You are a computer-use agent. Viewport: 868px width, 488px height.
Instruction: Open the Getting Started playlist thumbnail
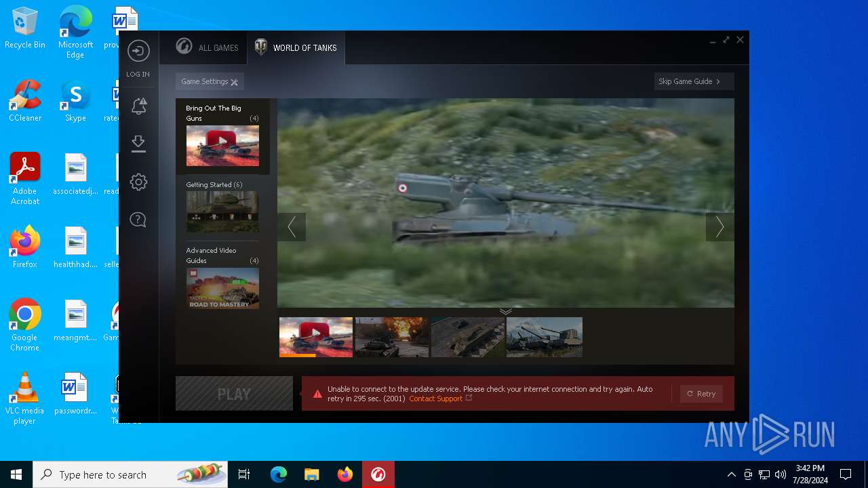click(x=222, y=211)
